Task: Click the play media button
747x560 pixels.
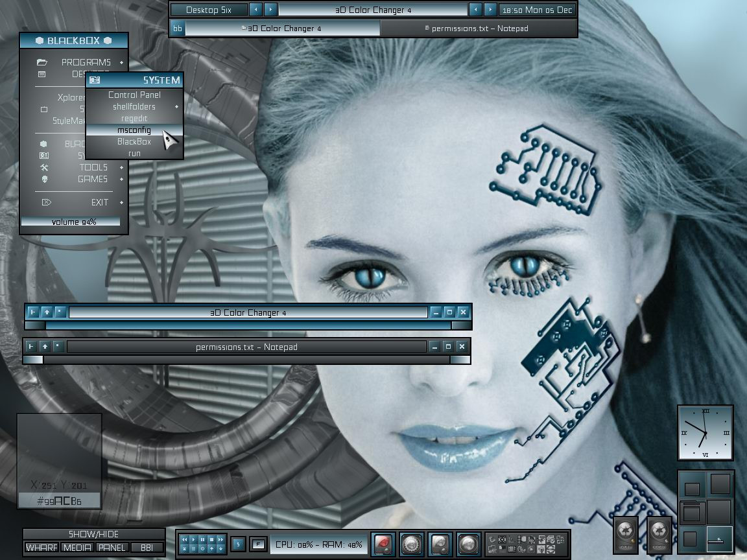Action: coord(193,539)
